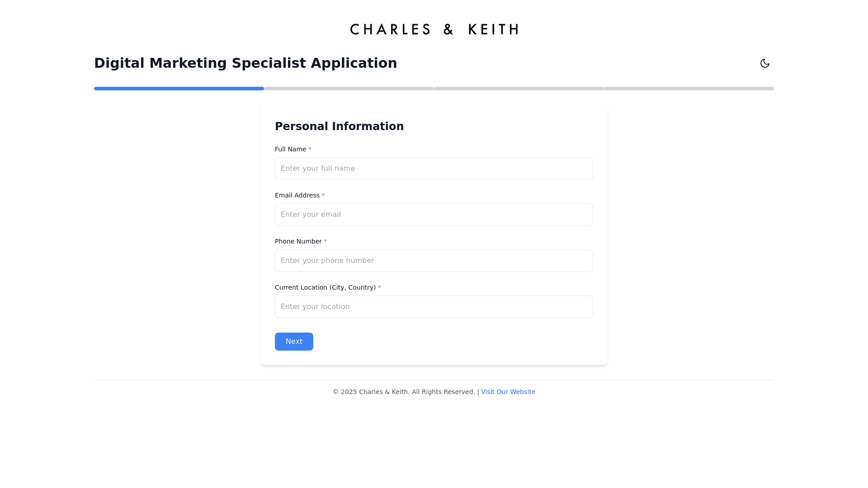Focus the Full Name input field
Screen dimensions: 868x488
(434, 169)
